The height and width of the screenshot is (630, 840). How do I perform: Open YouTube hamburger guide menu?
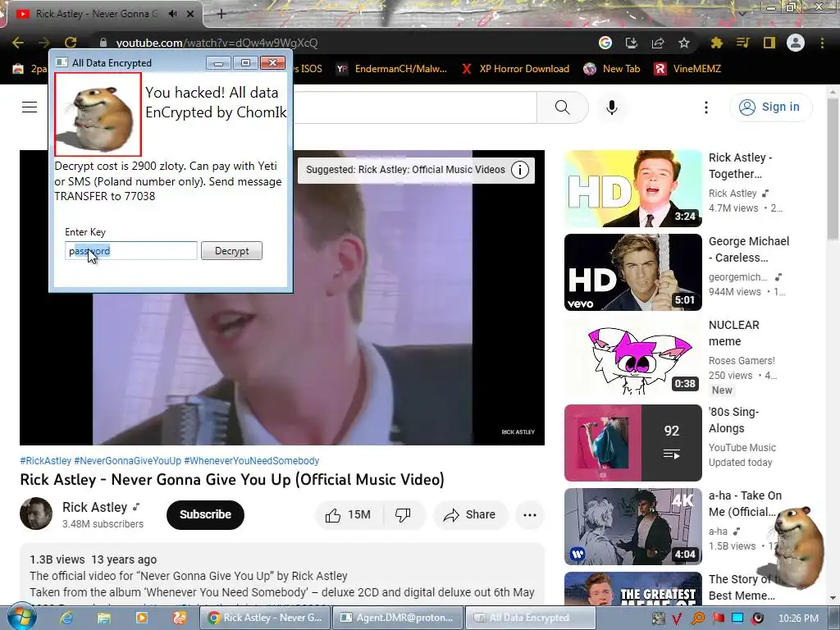30,107
